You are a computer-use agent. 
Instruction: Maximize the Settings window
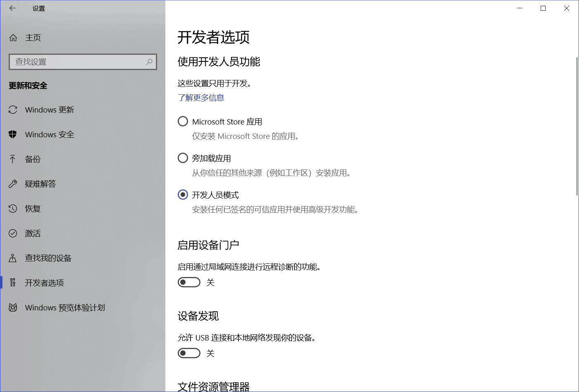tap(543, 8)
